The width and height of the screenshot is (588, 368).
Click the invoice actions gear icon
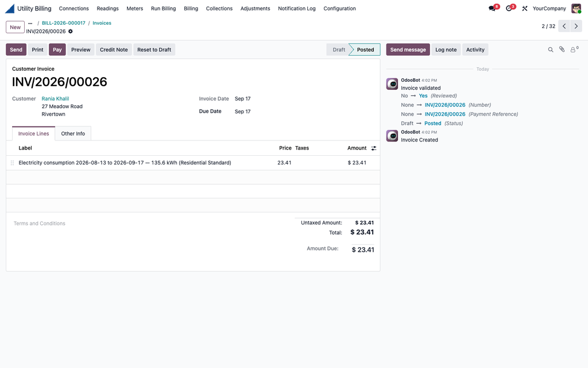coord(71,32)
